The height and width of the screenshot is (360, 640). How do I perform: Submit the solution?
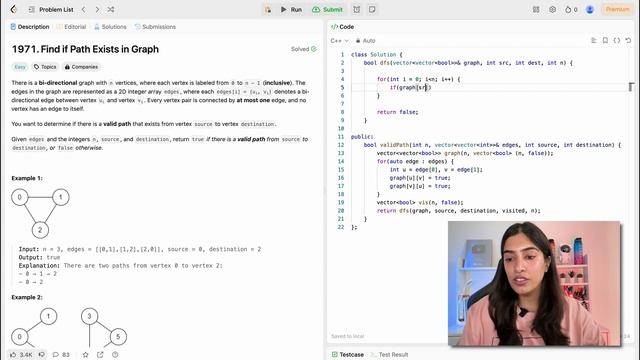click(327, 9)
